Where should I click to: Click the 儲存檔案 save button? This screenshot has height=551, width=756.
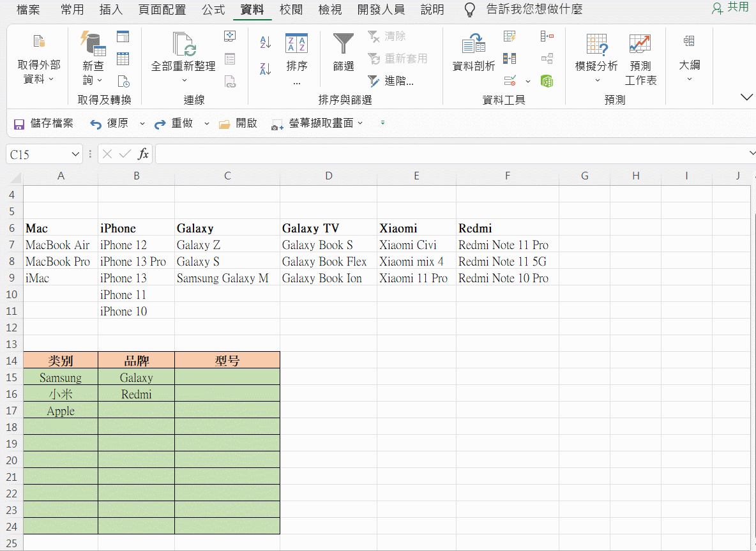coord(43,124)
